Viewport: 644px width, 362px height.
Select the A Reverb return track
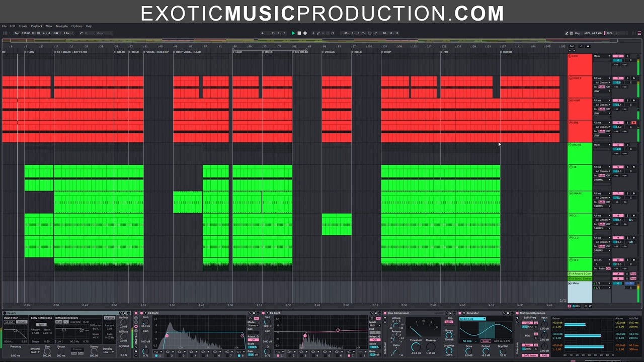tap(580, 274)
